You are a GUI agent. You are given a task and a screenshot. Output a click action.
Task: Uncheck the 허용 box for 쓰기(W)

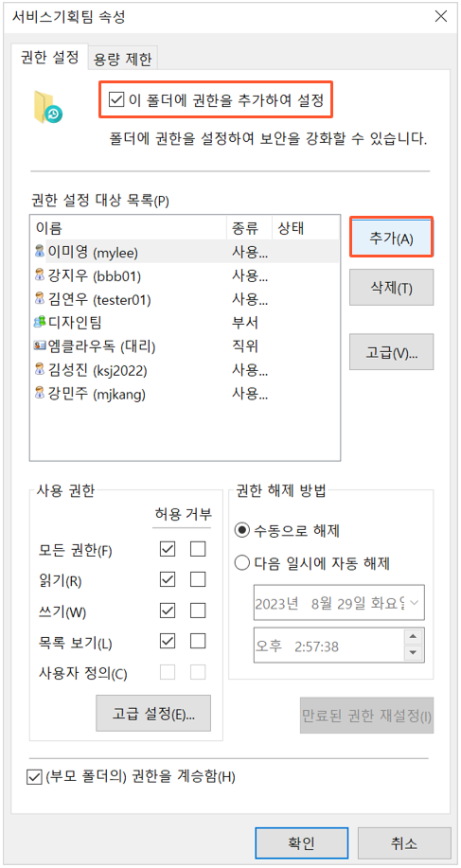168,611
